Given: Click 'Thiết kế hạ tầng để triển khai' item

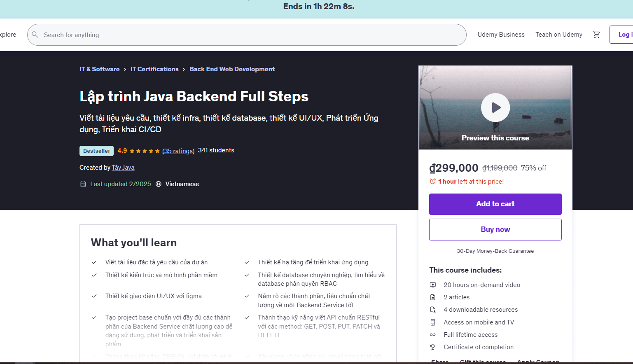Looking at the screenshot, I should (313, 262).
